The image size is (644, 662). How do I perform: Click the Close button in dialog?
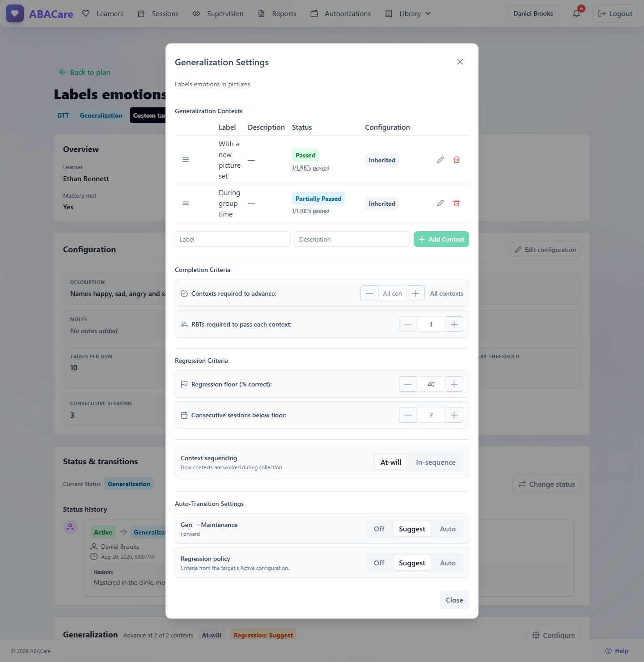(x=454, y=600)
